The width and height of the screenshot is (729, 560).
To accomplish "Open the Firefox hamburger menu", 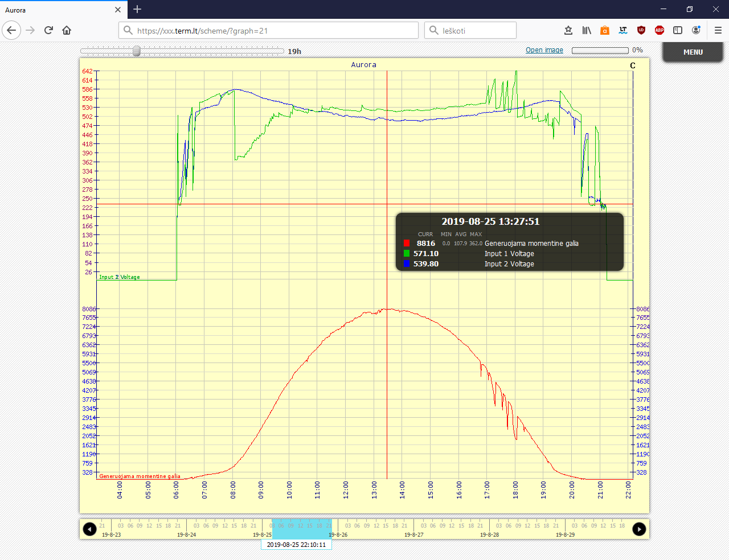I will (x=718, y=30).
